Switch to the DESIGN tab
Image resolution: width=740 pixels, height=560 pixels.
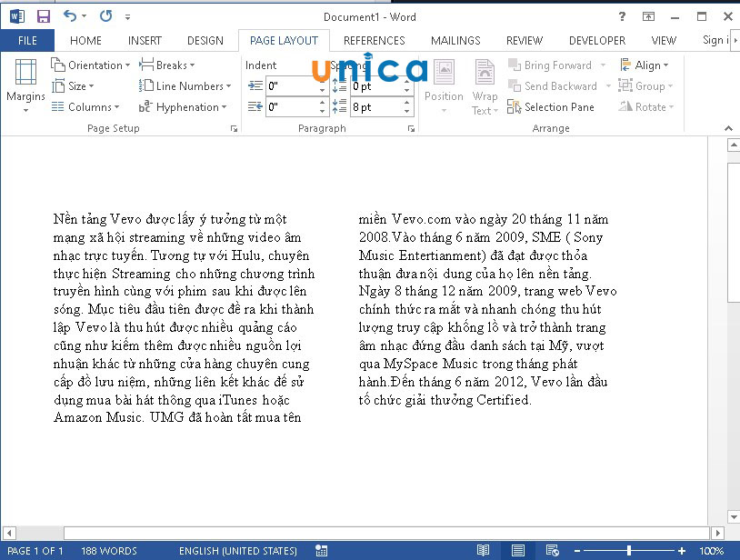(x=205, y=41)
